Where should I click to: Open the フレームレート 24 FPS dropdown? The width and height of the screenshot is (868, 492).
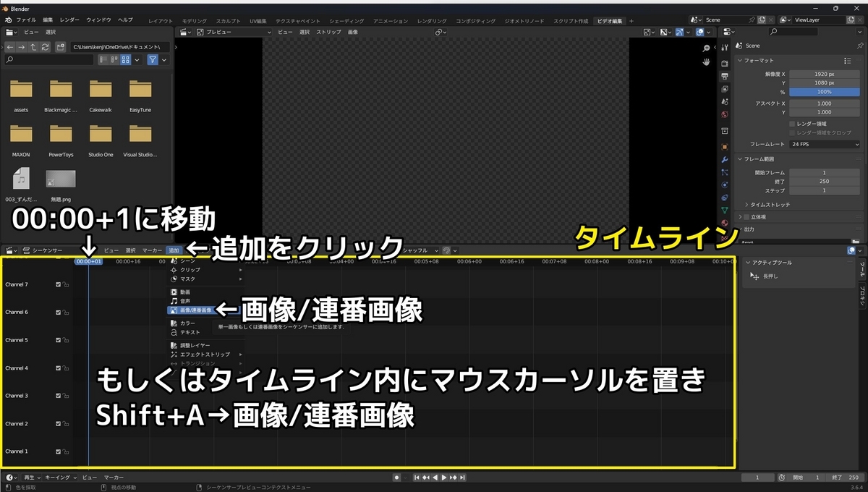(825, 145)
